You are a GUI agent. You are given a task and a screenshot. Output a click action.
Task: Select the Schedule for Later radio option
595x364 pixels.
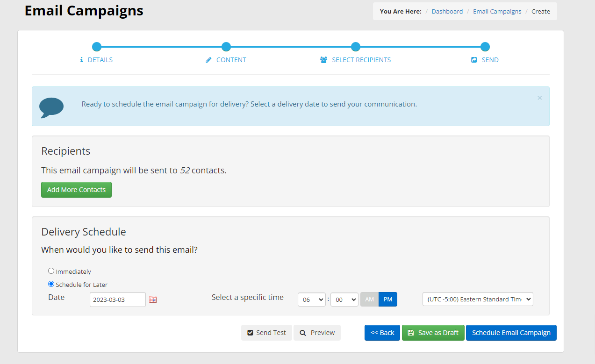(x=51, y=284)
